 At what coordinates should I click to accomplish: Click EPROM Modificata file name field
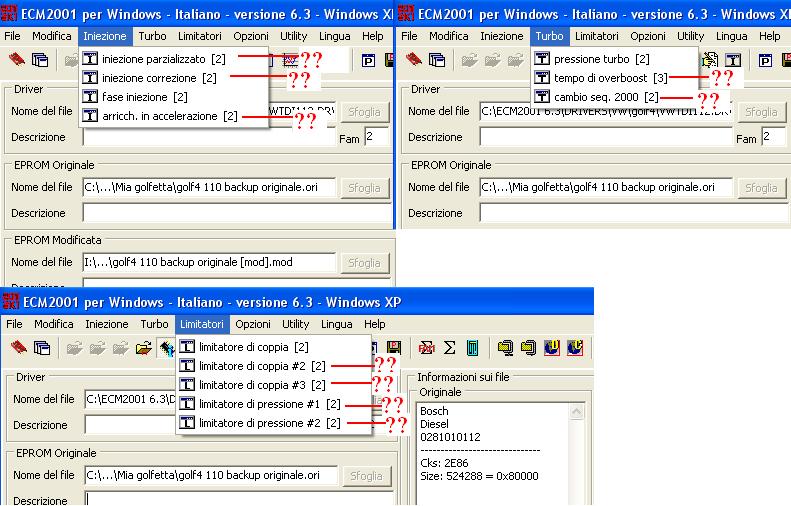tap(209, 262)
